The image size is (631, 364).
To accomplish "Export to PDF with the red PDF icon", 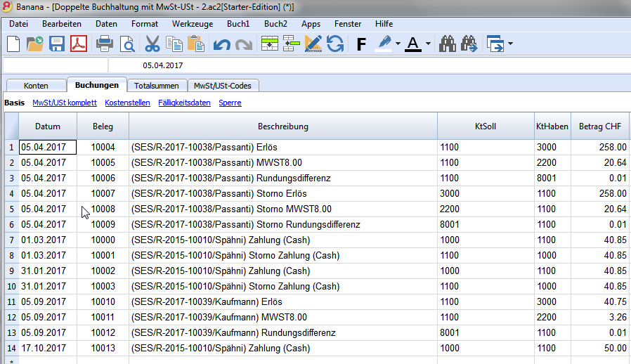I will click(79, 44).
